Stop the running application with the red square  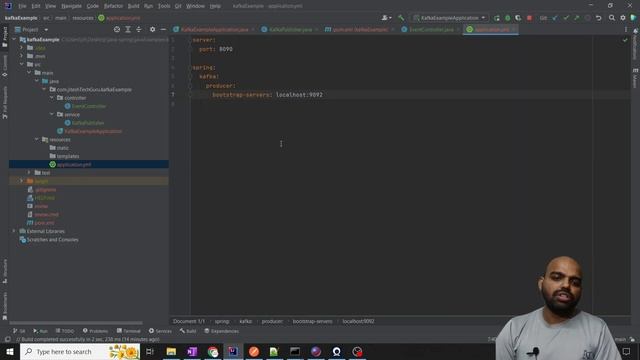[529, 18]
